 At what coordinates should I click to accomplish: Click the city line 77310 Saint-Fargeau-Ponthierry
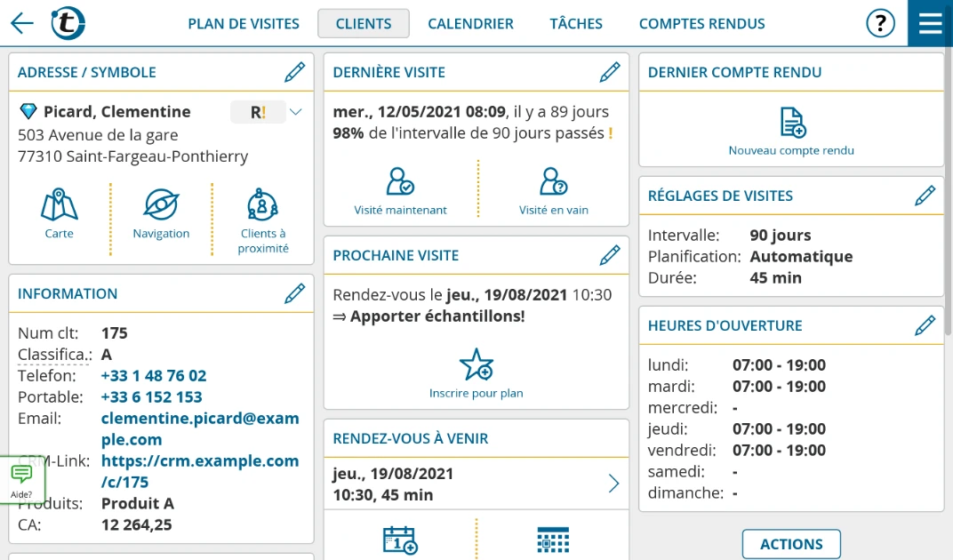132,156
